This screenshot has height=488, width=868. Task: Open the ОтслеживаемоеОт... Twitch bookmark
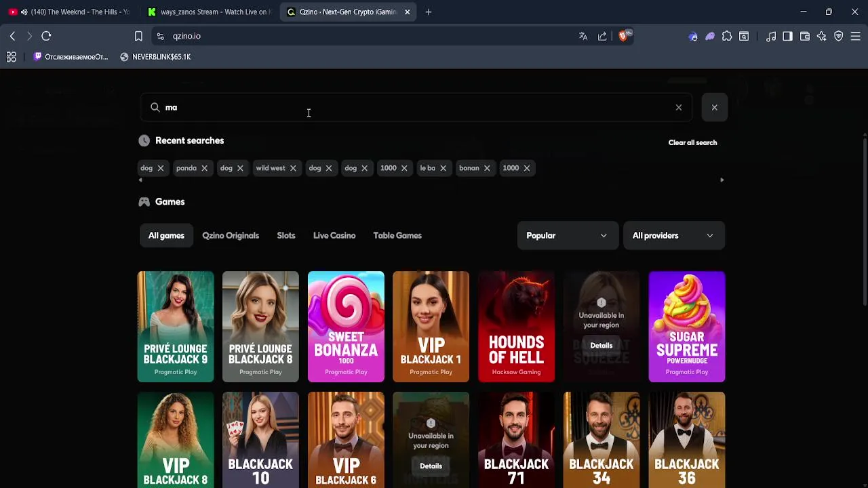(x=71, y=57)
